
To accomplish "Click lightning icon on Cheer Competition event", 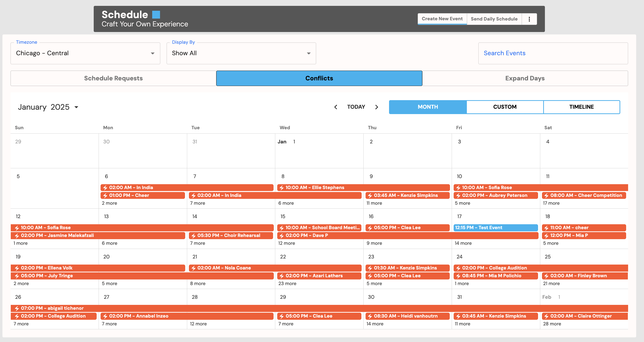I will pyautogui.click(x=546, y=195).
